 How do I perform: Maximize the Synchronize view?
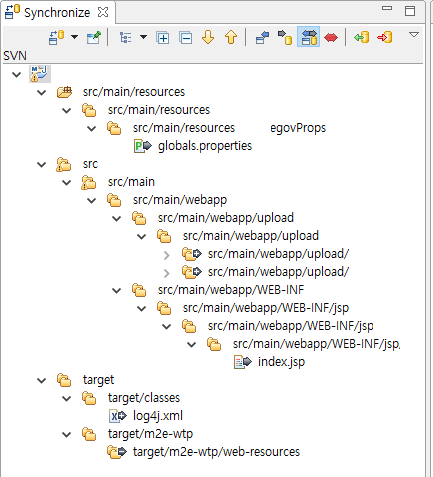tap(410, 11)
